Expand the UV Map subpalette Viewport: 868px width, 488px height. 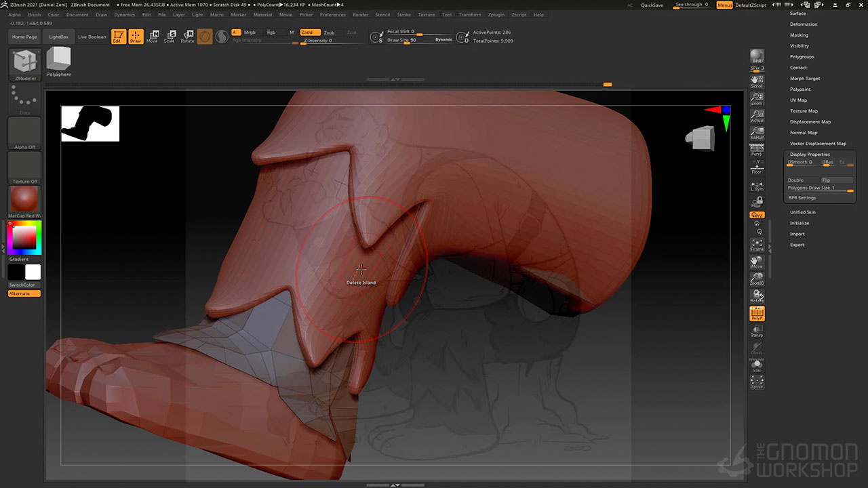[x=798, y=100]
